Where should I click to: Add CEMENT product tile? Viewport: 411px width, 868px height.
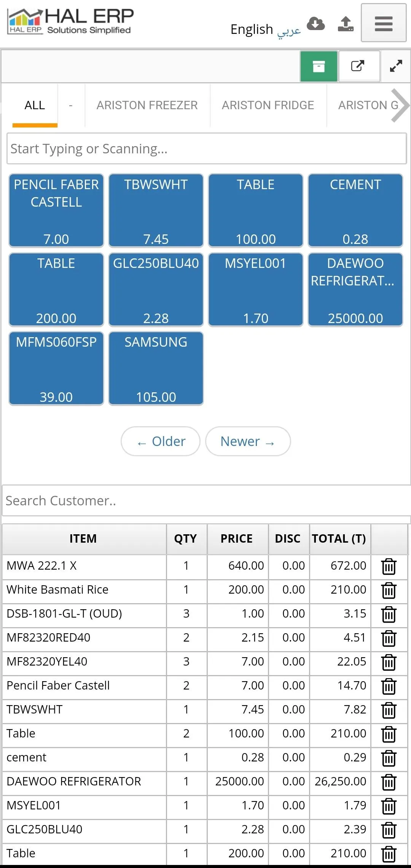[355, 210]
